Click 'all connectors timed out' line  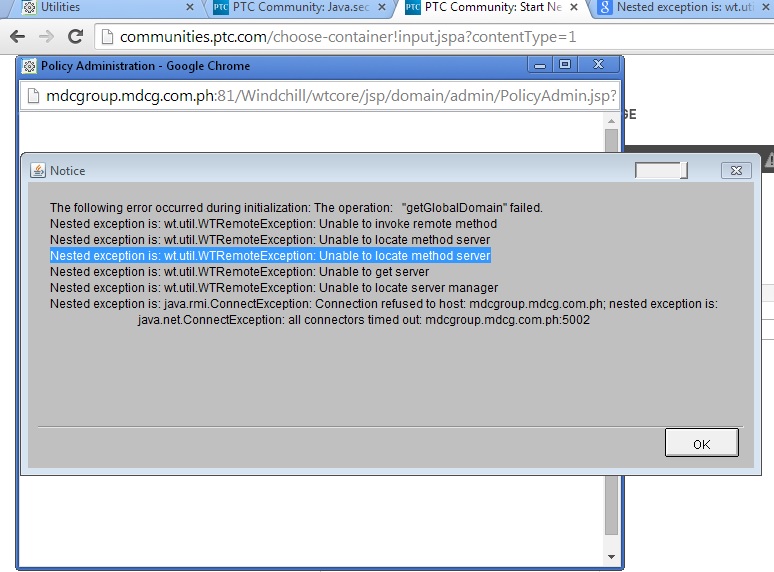click(x=364, y=320)
